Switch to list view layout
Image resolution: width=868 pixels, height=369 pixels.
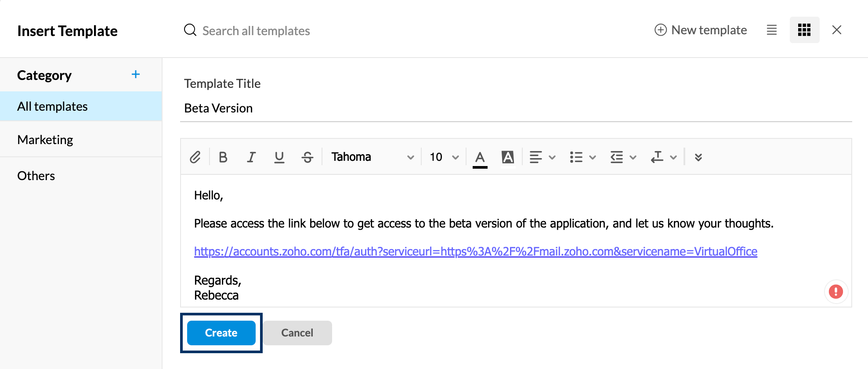pos(772,30)
